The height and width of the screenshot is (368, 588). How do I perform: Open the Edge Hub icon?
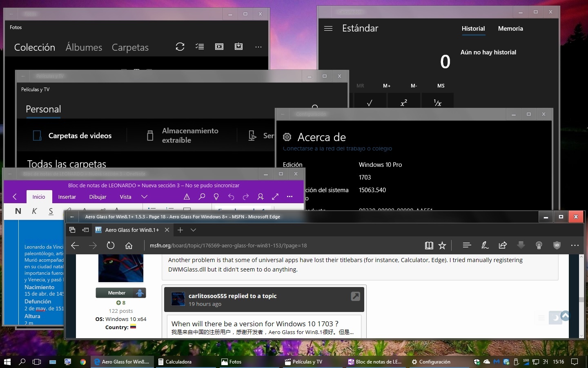pyautogui.click(x=467, y=245)
